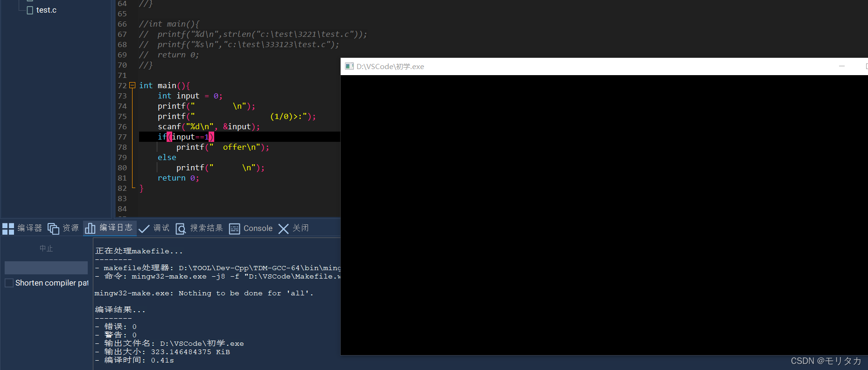
Task: Click the compile progress bar
Action: point(46,268)
